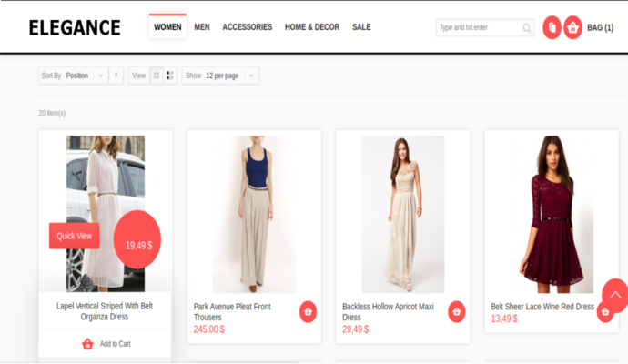This screenshot has width=628, height=364.
Task: Open the WOMEN category tab
Action: 167,26
